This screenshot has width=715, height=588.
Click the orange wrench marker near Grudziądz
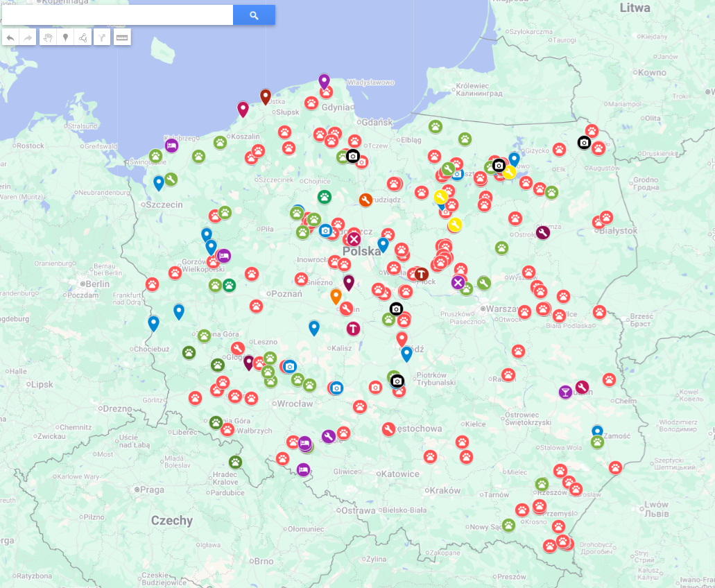365,200
